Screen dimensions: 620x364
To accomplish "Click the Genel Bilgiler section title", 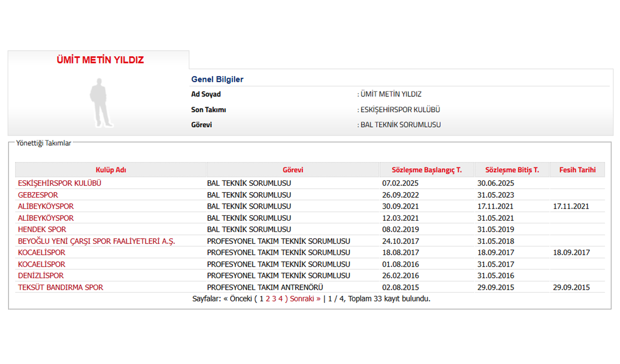I will pos(217,79).
